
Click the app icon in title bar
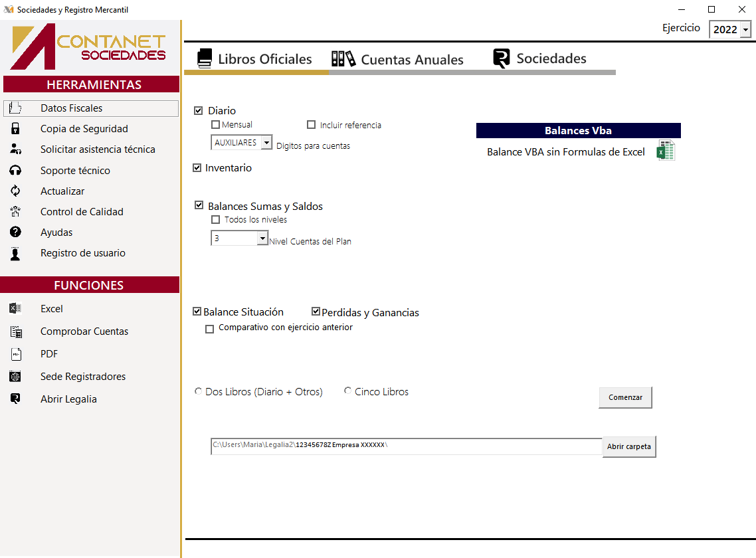coord(8,10)
